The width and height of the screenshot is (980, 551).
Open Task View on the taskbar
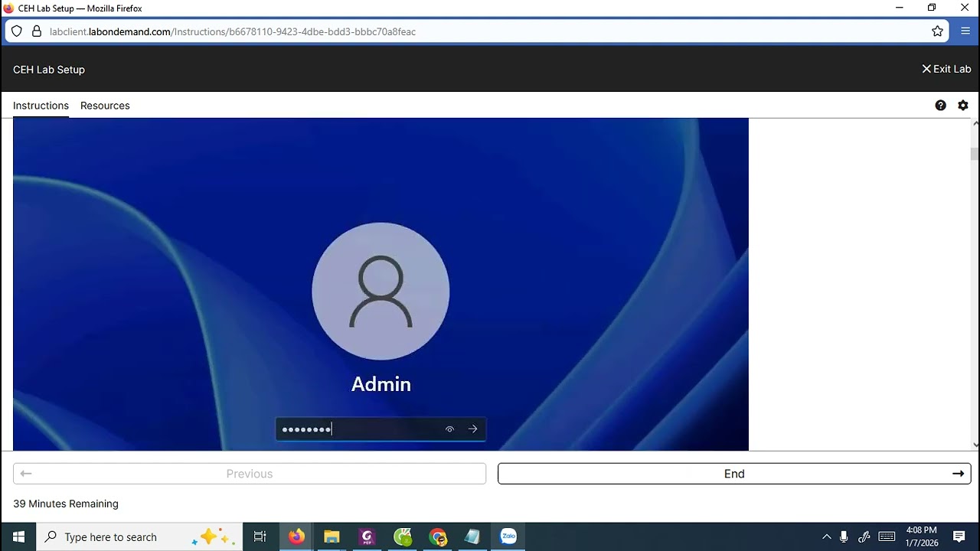click(x=260, y=536)
